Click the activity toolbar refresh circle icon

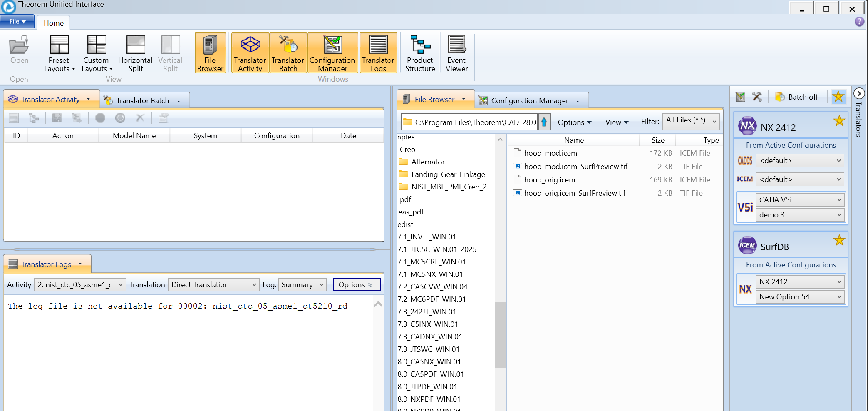coord(120,118)
